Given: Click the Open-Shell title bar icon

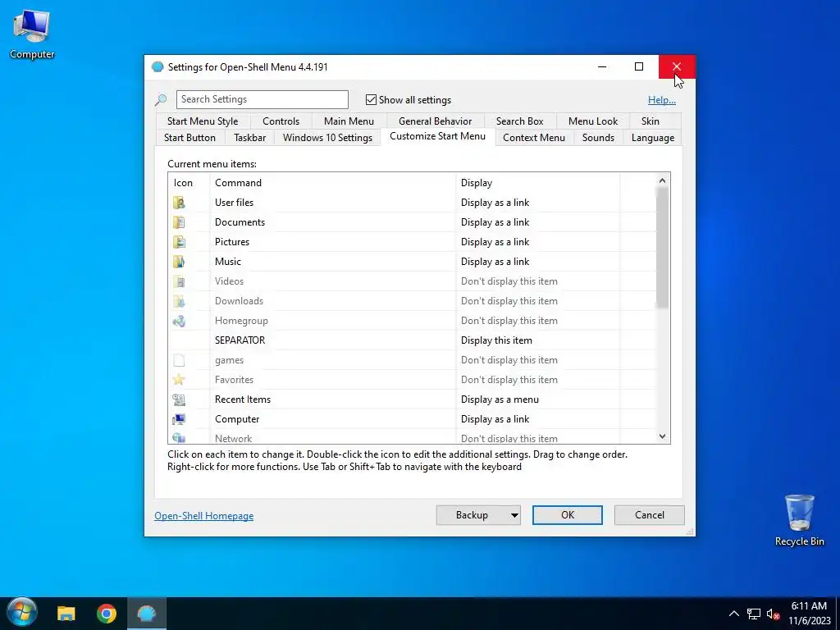Looking at the screenshot, I should [x=157, y=67].
